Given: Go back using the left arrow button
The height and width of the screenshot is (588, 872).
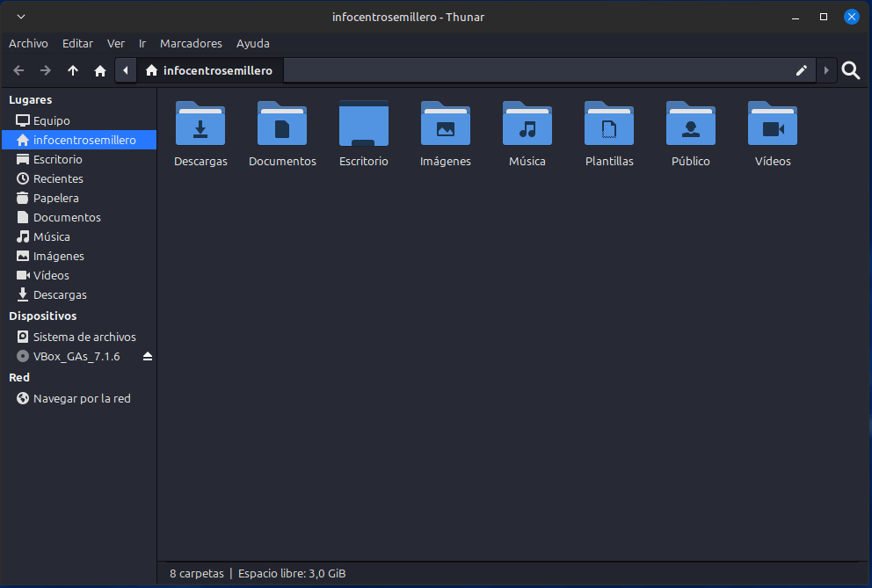Looking at the screenshot, I should tap(18, 70).
